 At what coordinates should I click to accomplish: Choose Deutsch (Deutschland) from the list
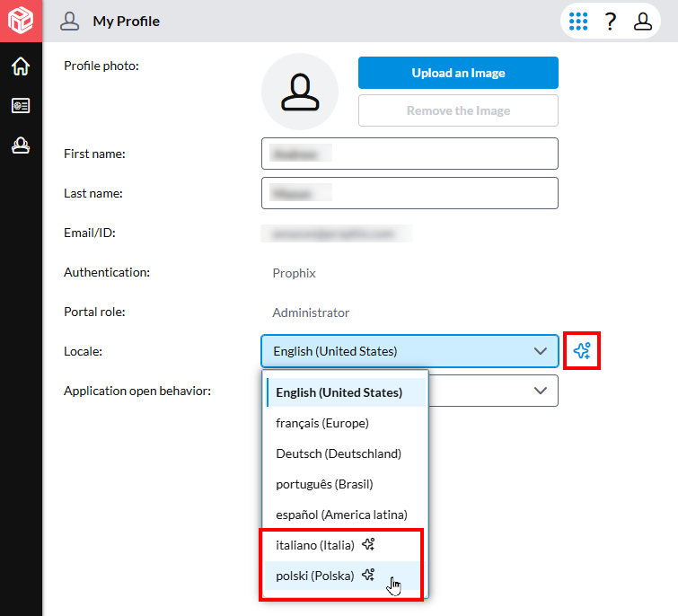(x=339, y=453)
